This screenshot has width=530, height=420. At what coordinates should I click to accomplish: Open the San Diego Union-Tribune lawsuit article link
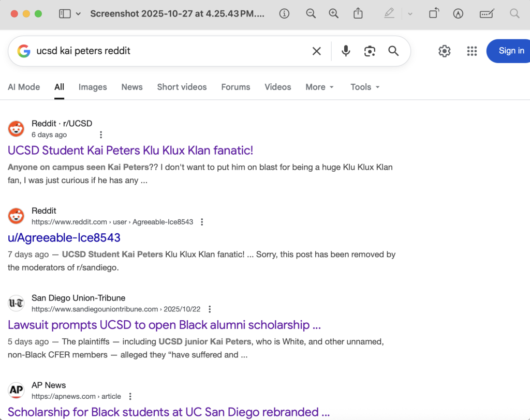coord(164,325)
